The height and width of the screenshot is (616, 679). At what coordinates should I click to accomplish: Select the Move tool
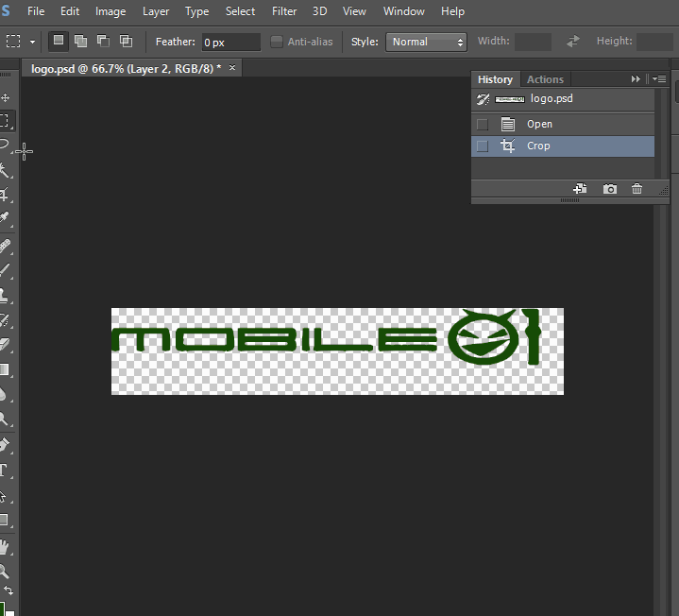coord(6,98)
